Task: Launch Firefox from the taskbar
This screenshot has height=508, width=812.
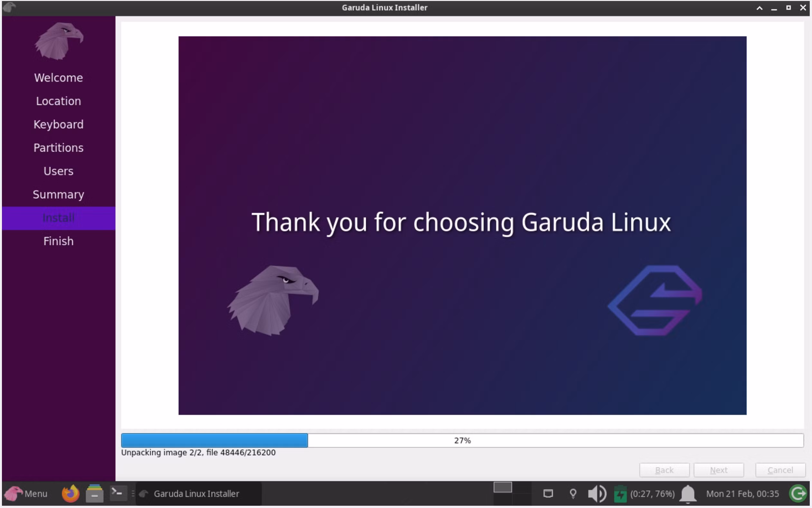Action: coord(71,494)
